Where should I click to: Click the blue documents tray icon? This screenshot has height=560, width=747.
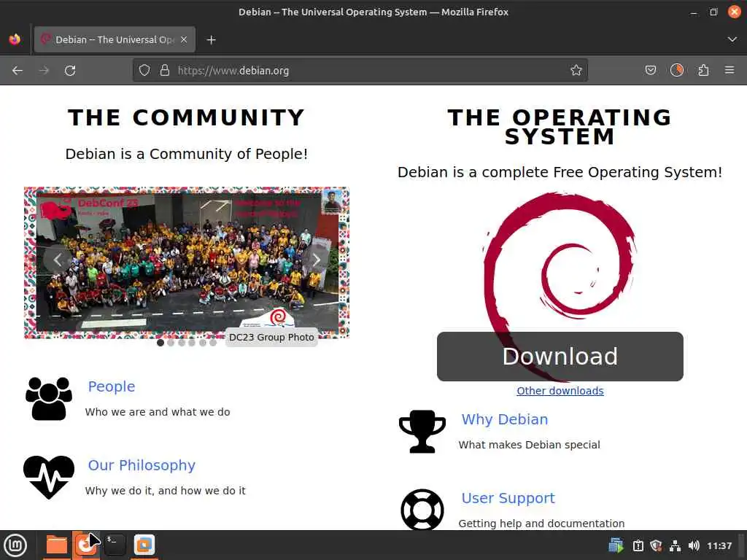[x=616, y=545]
